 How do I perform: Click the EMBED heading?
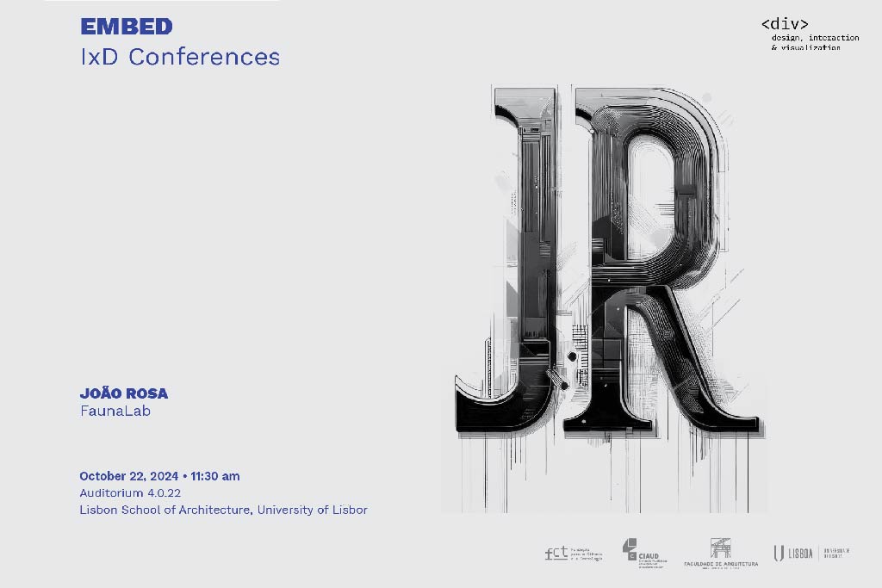[127, 27]
